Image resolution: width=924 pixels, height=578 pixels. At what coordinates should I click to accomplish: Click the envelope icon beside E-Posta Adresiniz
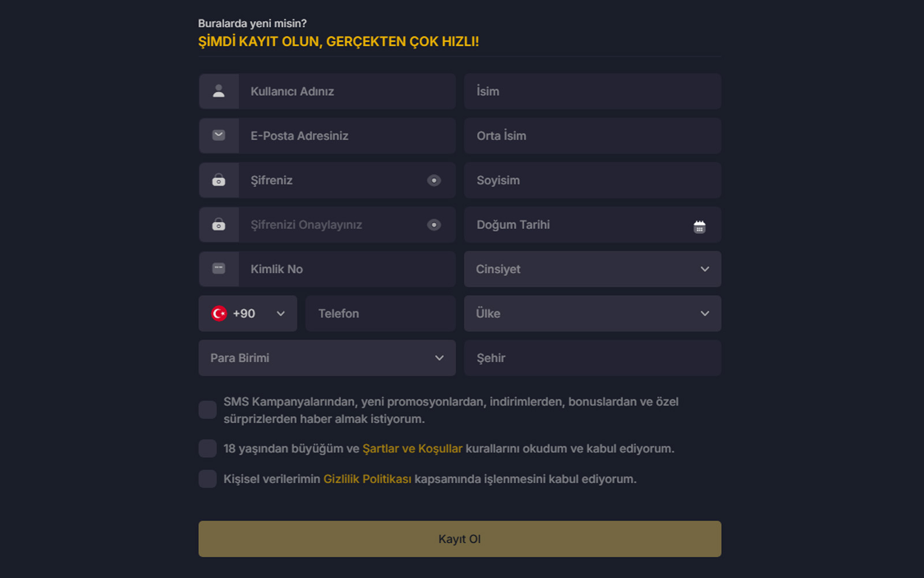pyautogui.click(x=219, y=135)
